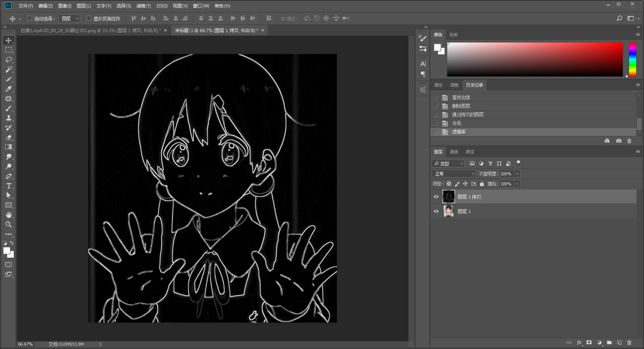Enable 显示变换控件 checkbox
This screenshot has width=644, height=349.
[x=89, y=18]
